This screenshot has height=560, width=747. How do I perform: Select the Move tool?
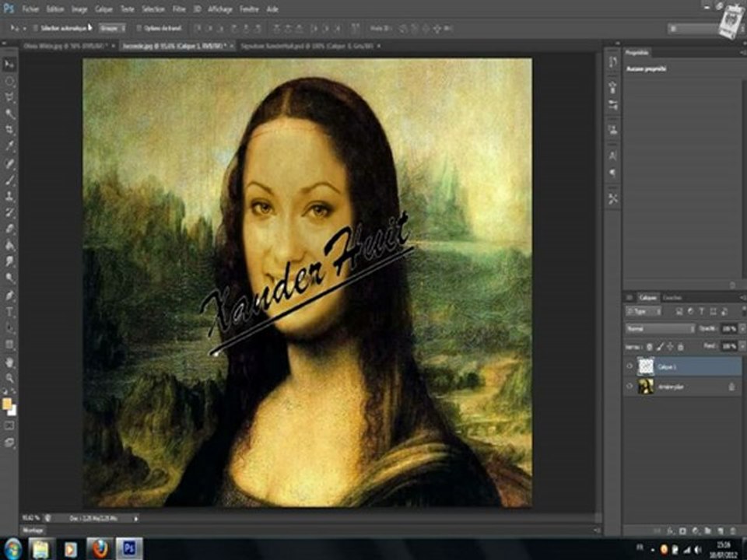(x=9, y=65)
